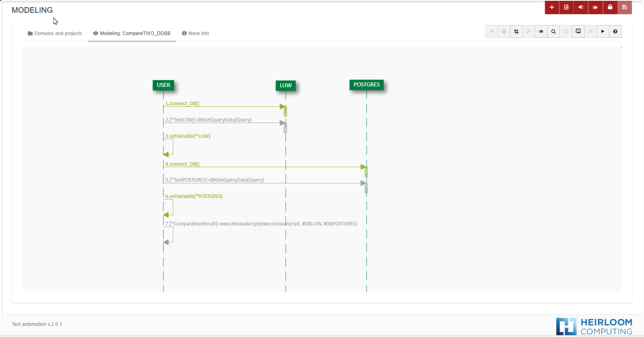Select the POSTGRES lifeline box
Viewport: 644px width, 337px height.
[366, 84]
